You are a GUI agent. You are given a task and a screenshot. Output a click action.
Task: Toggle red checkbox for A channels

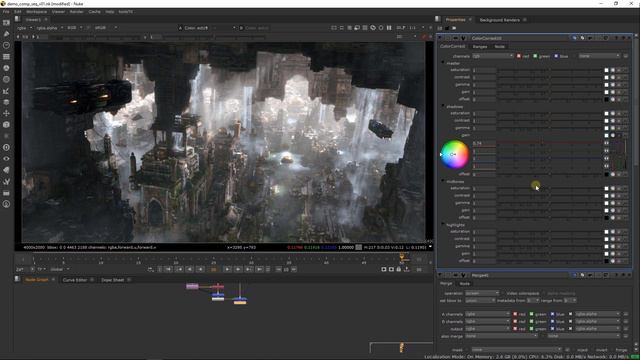[x=515, y=314]
